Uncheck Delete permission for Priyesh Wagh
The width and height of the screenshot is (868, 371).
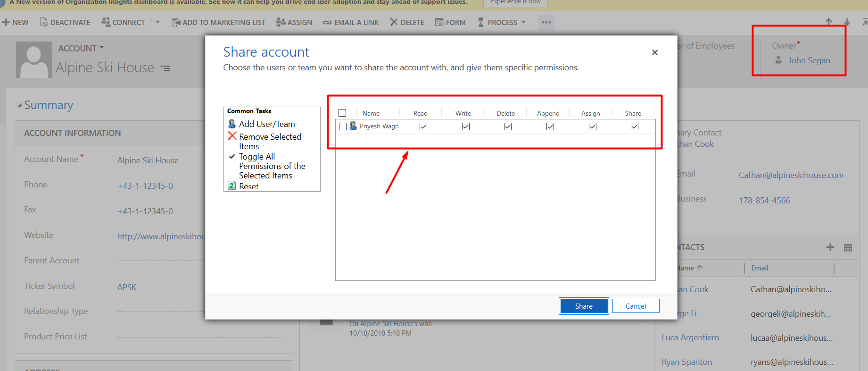[x=508, y=126]
